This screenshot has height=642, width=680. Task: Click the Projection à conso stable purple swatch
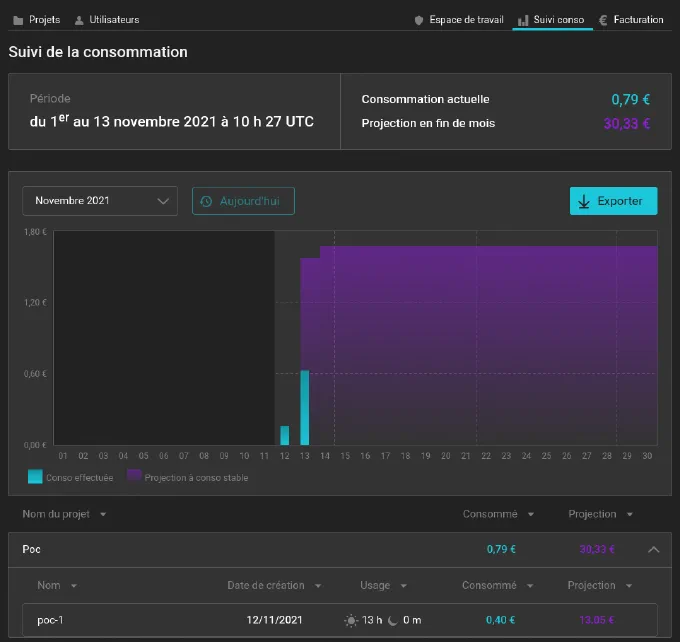coord(134,475)
